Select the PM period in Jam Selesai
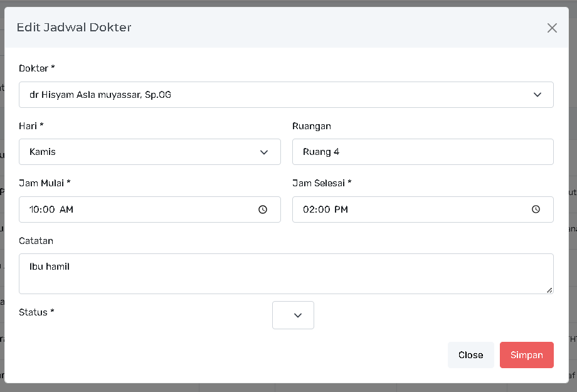The image size is (577, 392). tap(341, 209)
